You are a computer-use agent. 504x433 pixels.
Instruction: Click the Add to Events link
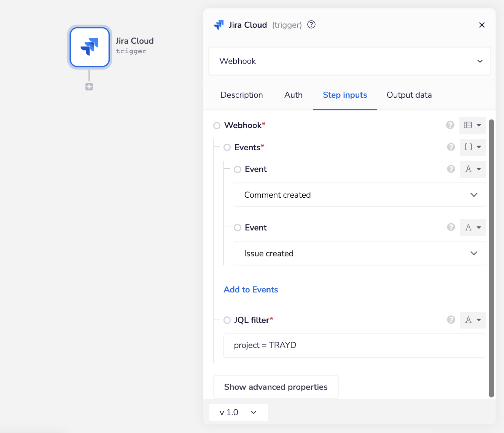[x=251, y=290]
